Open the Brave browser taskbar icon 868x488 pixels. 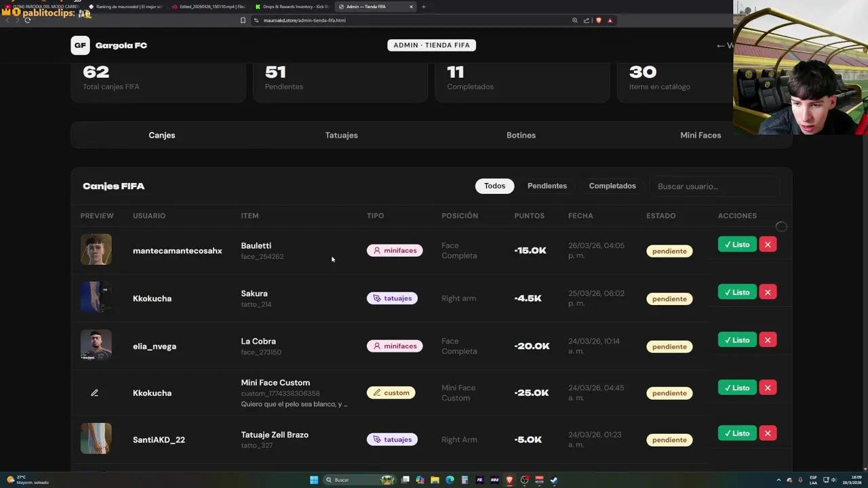509,480
